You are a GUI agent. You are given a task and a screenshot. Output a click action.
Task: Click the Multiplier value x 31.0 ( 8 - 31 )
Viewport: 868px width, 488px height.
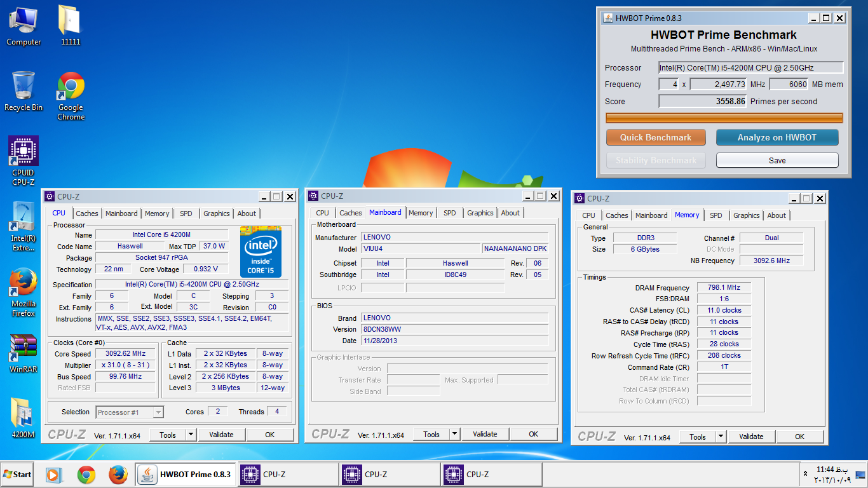click(125, 365)
